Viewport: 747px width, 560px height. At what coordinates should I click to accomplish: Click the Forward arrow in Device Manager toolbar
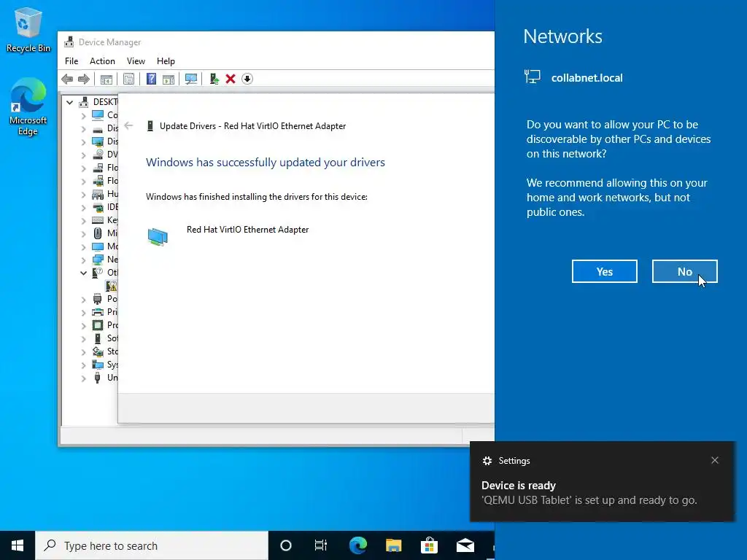coord(83,79)
